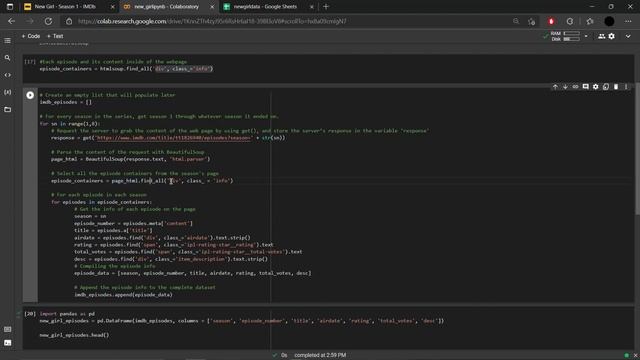The width and height of the screenshot is (640, 360).
Task: Move selected cell down
Action: 565,87
